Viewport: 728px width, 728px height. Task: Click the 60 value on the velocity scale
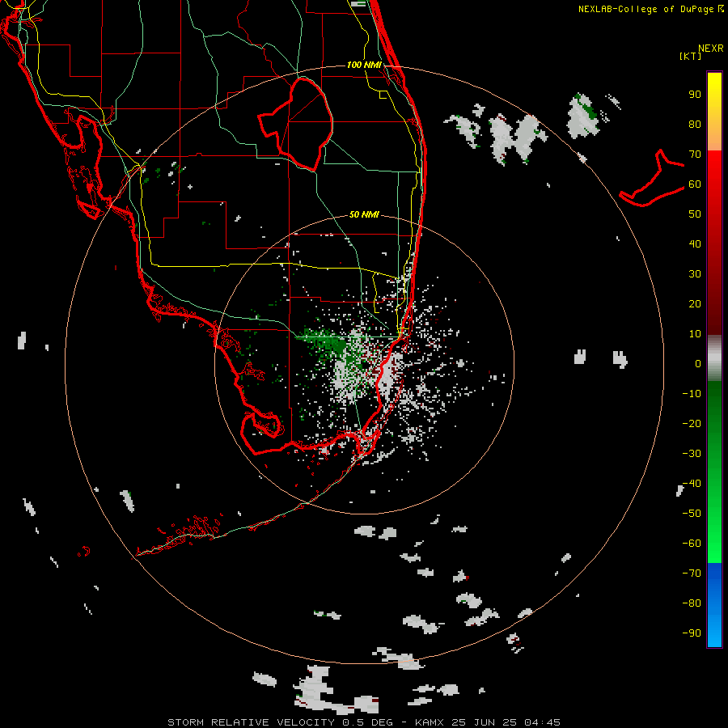click(x=695, y=184)
